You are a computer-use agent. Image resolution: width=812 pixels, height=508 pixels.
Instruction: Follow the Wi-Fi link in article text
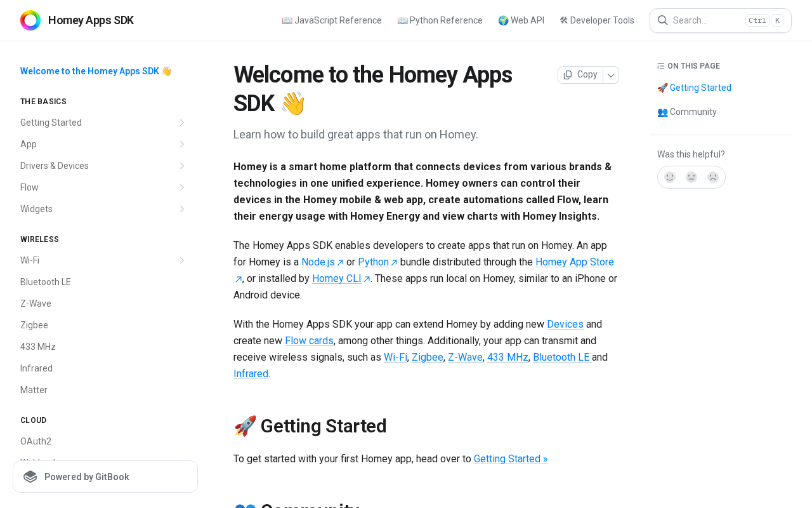395,357
